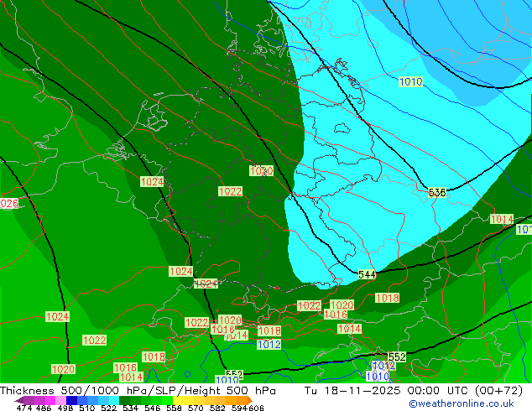Image resolution: width=532 pixels, height=411 pixels.
Task: Click the blue 1012 label below red 1018
Action: coord(269,345)
